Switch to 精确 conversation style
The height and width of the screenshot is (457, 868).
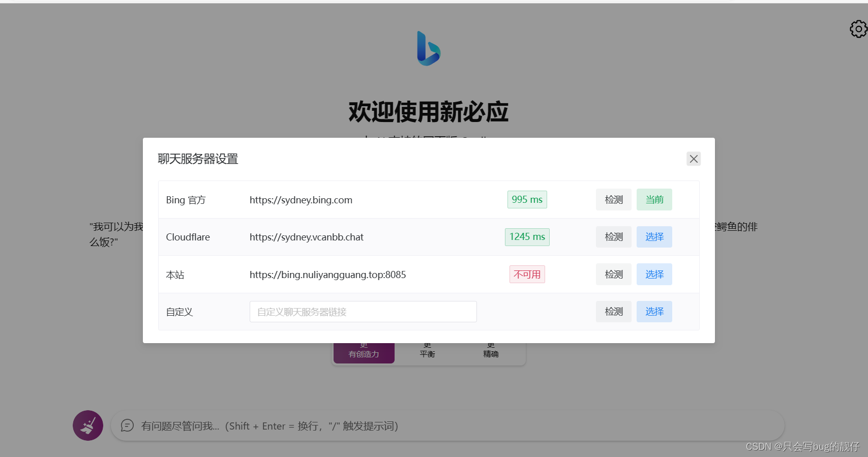(491, 353)
